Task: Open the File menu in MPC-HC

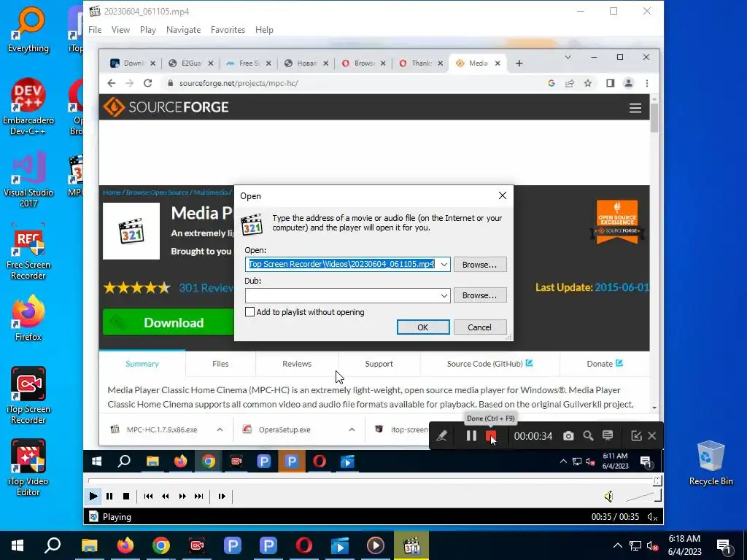Action: click(x=95, y=29)
